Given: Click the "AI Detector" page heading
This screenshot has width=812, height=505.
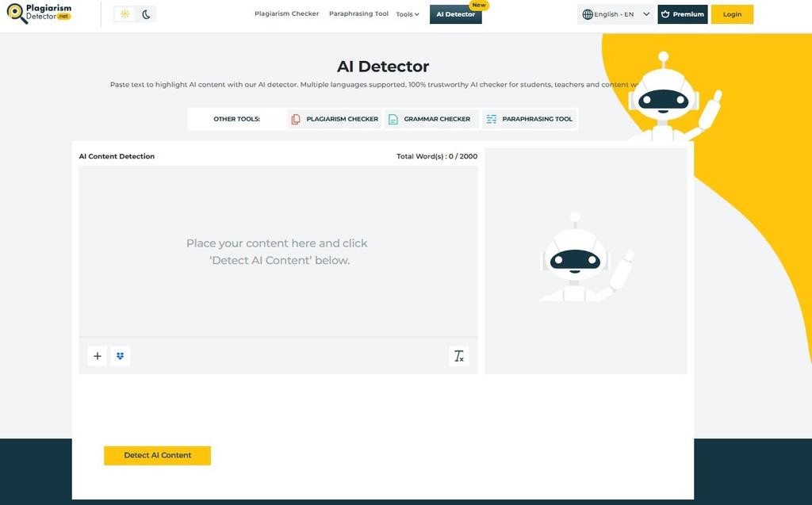Looking at the screenshot, I should tap(383, 67).
